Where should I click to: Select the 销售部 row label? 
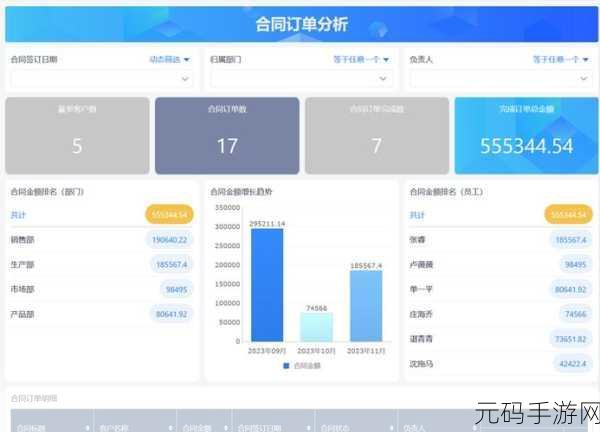pyautogui.click(x=23, y=240)
